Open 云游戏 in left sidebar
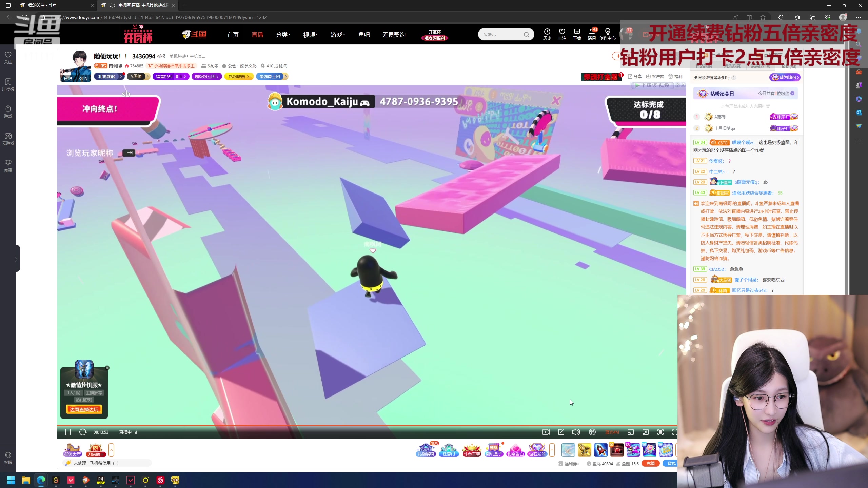Screen dimensions: 868x488 8,139
